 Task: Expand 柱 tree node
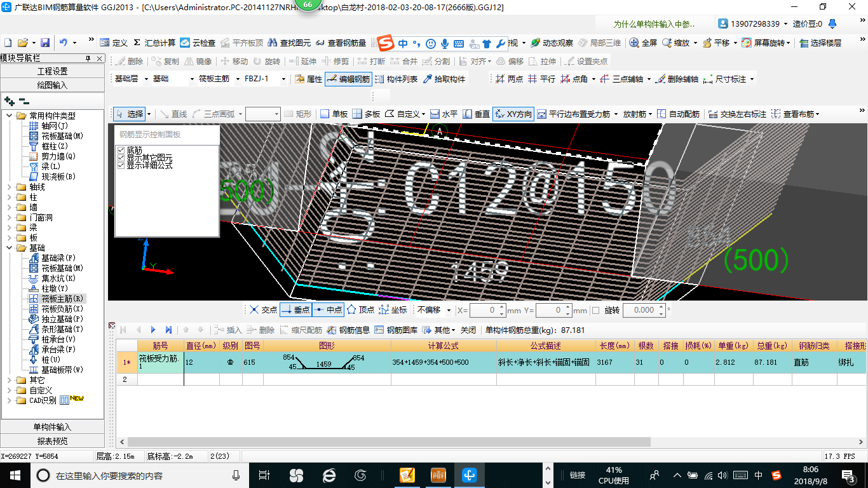(10, 197)
